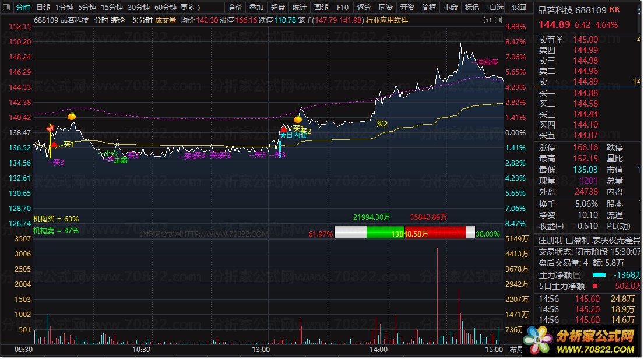This screenshot has width=644, height=359.
Task: Click the orange marker above the morning peak
Action: (x=72, y=117)
